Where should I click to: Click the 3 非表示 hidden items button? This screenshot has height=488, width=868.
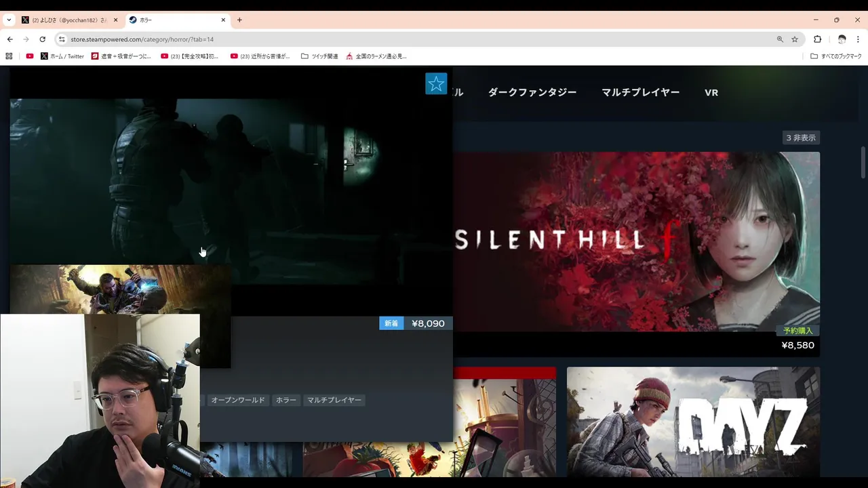pyautogui.click(x=801, y=138)
